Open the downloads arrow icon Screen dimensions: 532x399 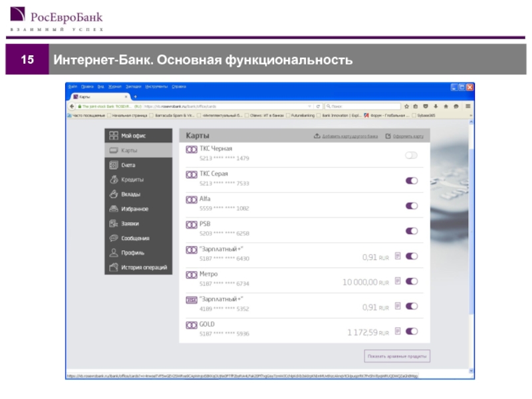click(436, 106)
